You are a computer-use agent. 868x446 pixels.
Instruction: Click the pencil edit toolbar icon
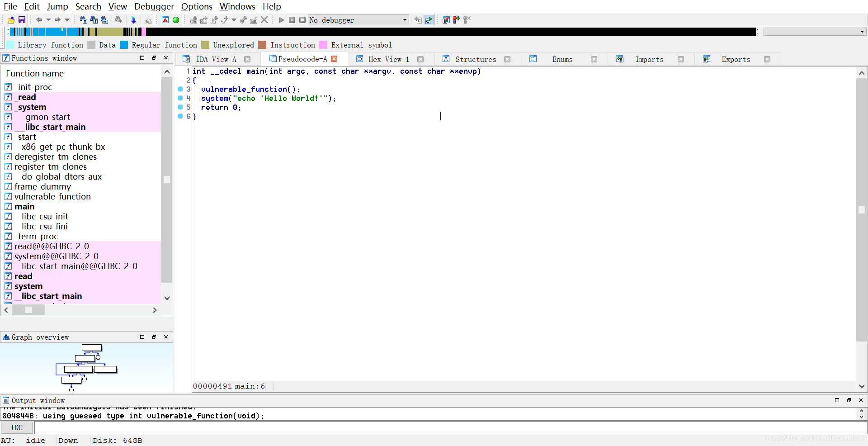[x=254, y=20]
